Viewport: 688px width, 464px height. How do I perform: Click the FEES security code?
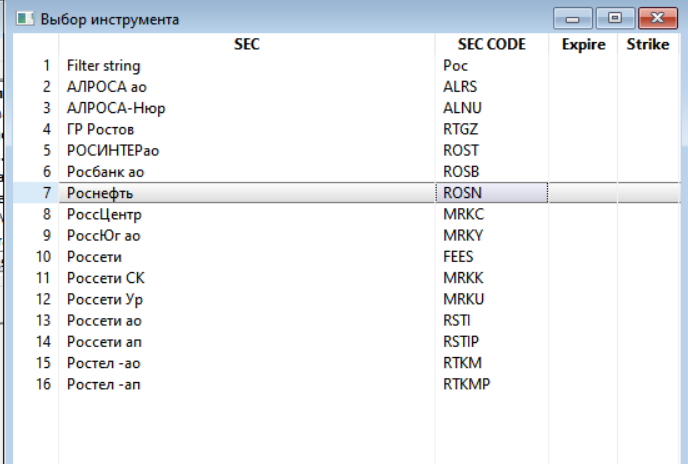pos(458,256)
